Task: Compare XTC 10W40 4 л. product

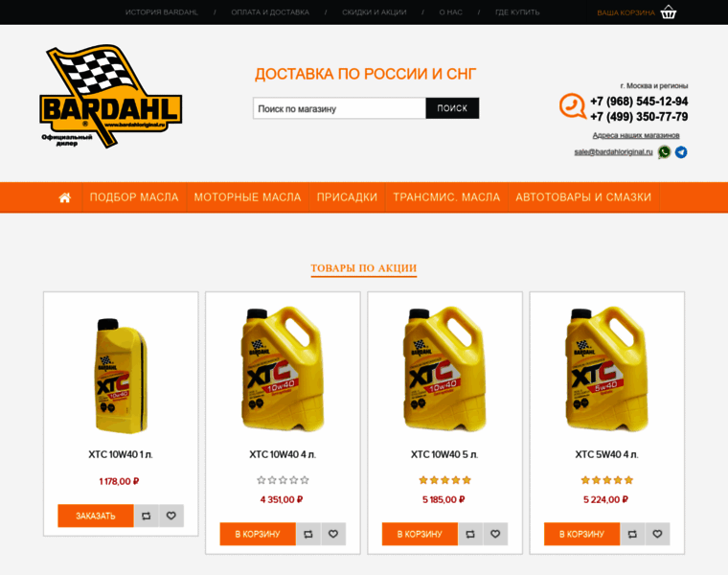Action: point(308,534)
